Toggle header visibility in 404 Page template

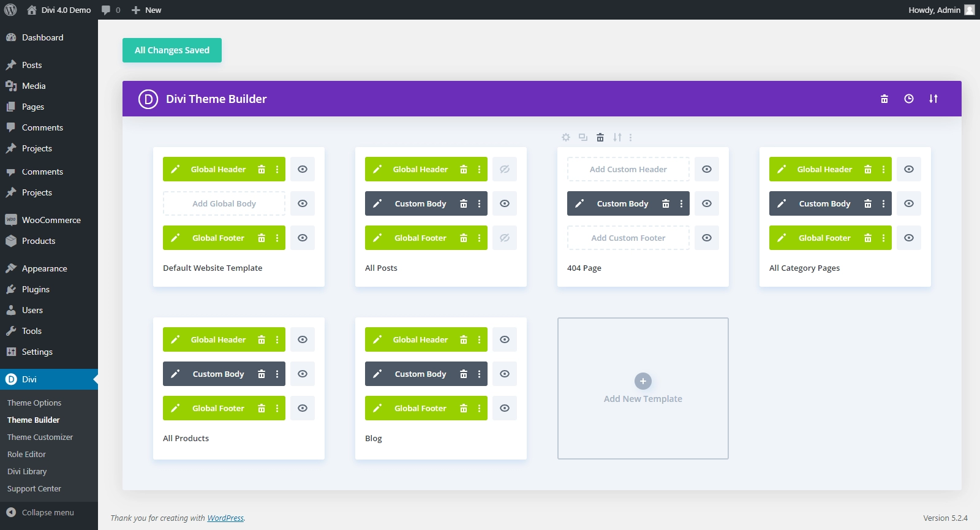[x=707, y=169]
